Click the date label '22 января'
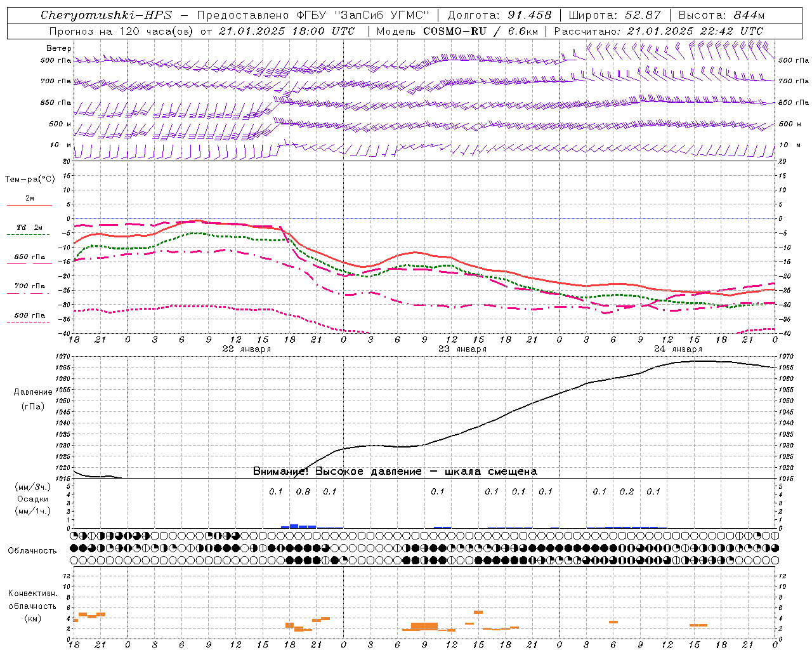Image resolution: width=812 pixels, height=650 pixels. (247, 349)
